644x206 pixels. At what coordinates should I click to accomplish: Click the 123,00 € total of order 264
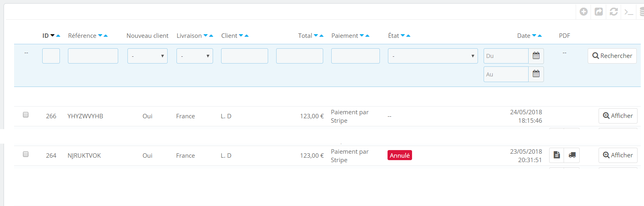[312, 156]
